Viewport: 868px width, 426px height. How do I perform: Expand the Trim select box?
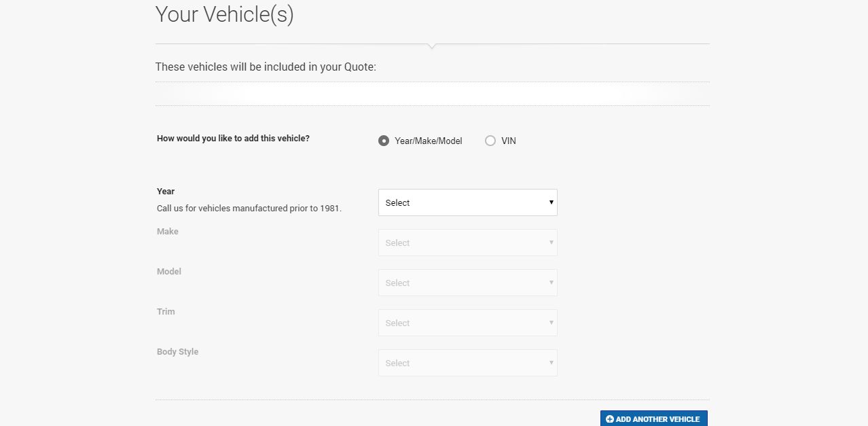coord(467,323)
